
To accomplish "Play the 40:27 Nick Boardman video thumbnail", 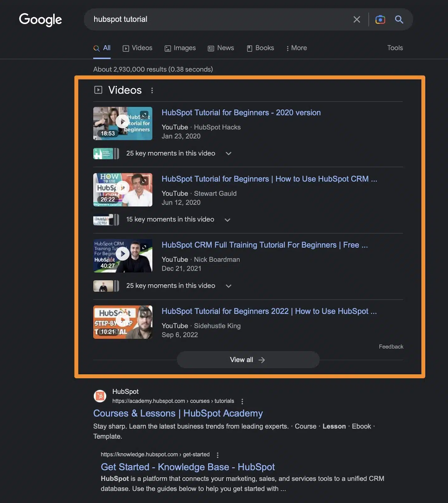I will click(123, 256).
